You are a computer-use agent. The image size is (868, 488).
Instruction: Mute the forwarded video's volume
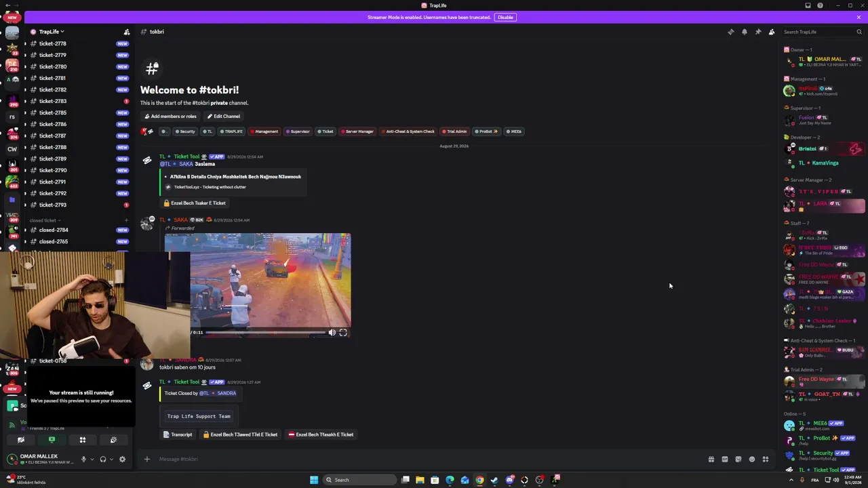[x=332, y=332]
